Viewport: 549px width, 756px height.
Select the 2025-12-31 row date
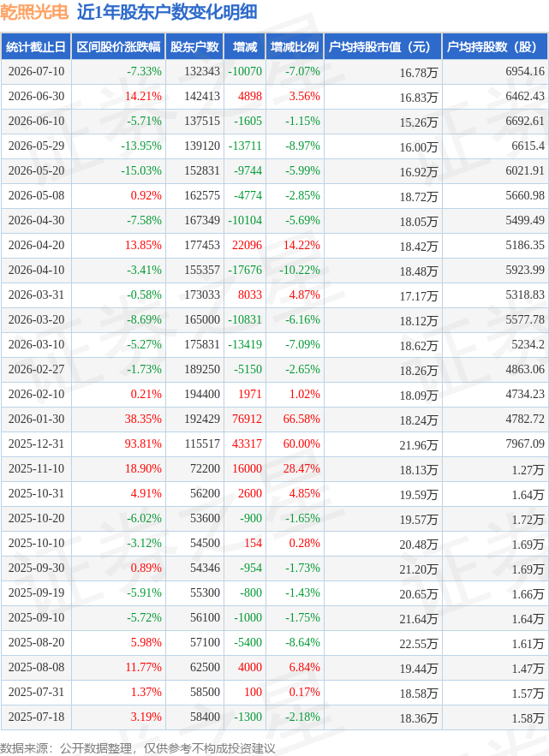click(36, 443)
